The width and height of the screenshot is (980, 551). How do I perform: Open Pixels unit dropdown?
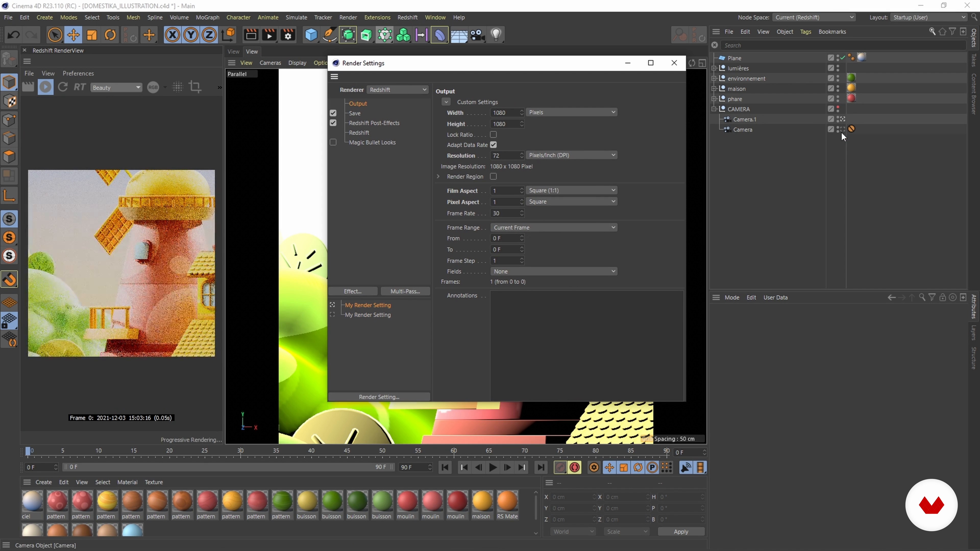[x=571, y=112]
